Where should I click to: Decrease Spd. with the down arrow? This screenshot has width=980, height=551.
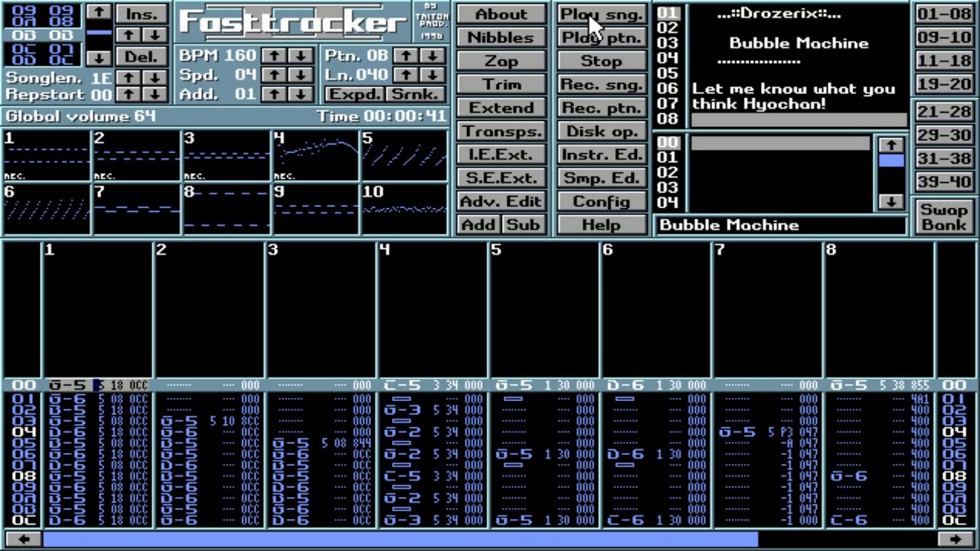[x=301, y=75]
